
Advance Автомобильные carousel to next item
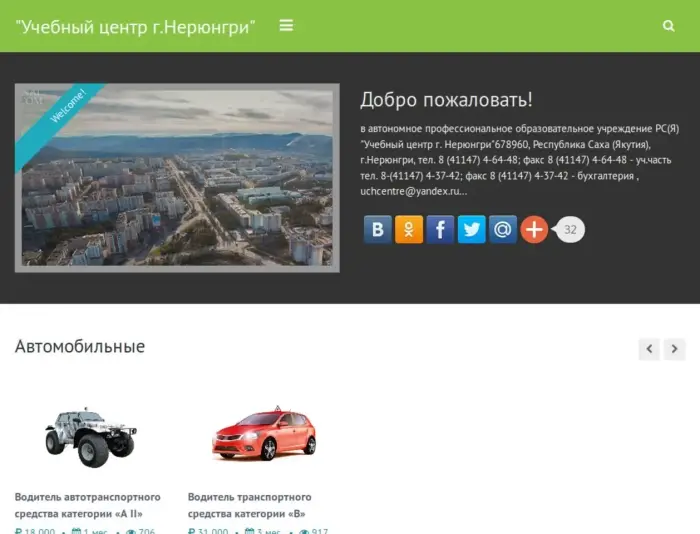675,349
